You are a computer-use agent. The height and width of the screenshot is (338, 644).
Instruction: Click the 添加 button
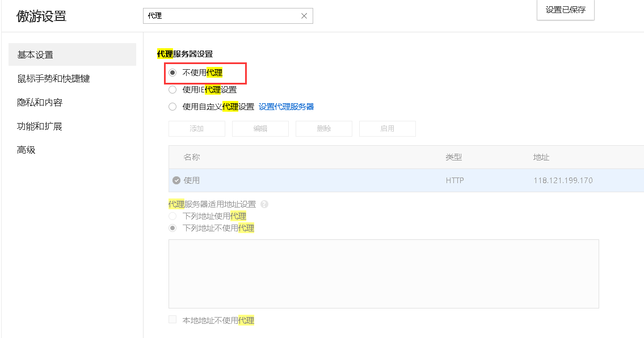pos(197,129)
